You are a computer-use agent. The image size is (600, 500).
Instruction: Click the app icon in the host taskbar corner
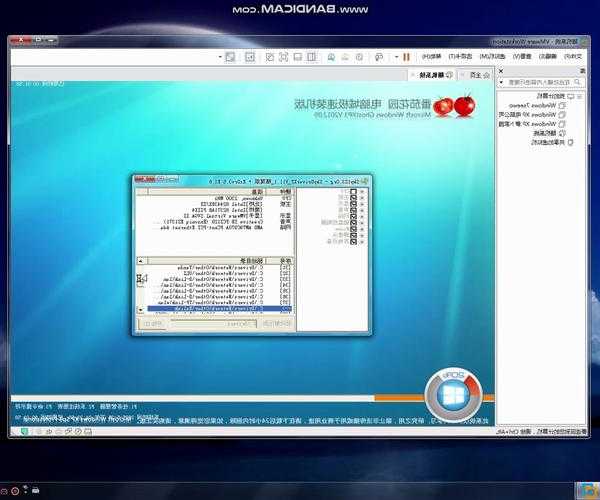(x=587, y=491)
